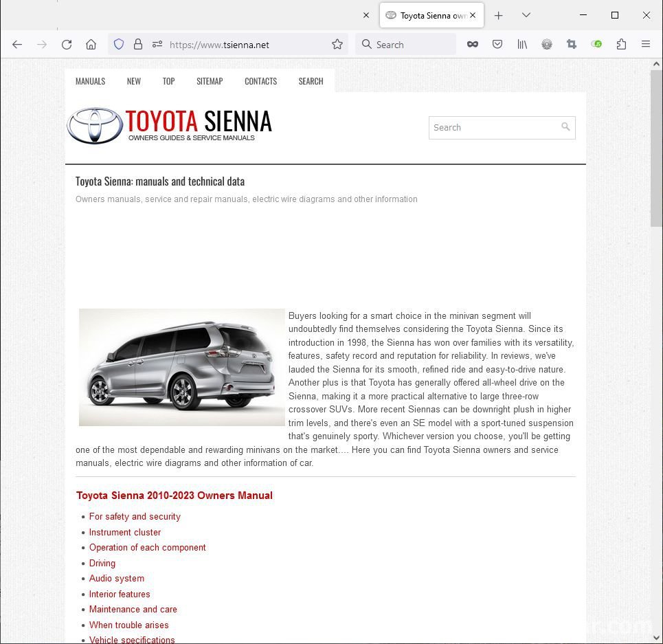Click the scrollbar down arrow
Viewport: 663px width, 644px height.
click(656, 638)
